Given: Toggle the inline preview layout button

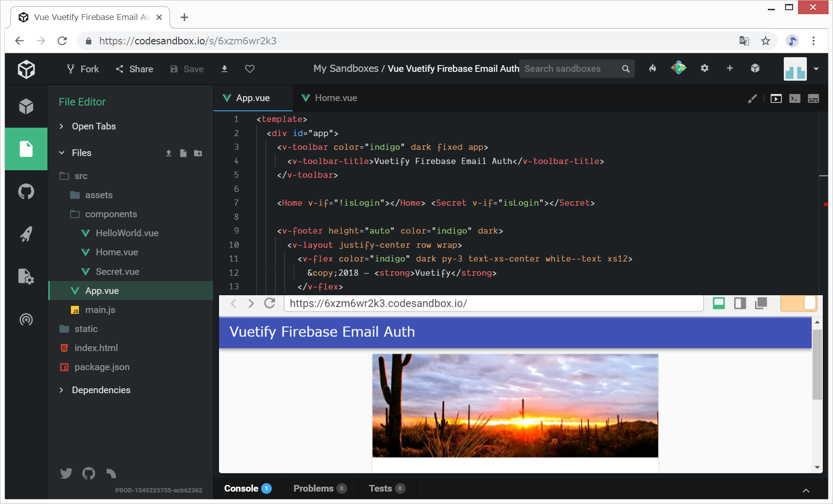Looking at the screenshot, I should click(x=719, y=303).
